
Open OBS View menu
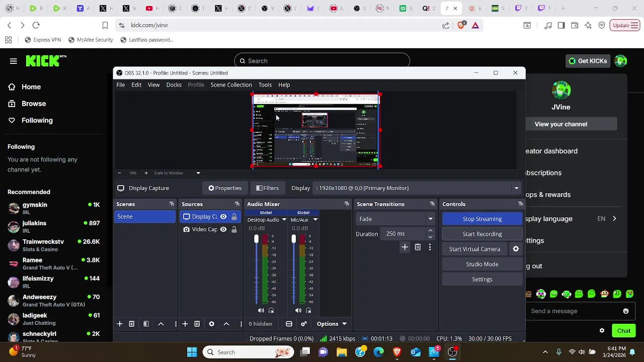[153, 85]
